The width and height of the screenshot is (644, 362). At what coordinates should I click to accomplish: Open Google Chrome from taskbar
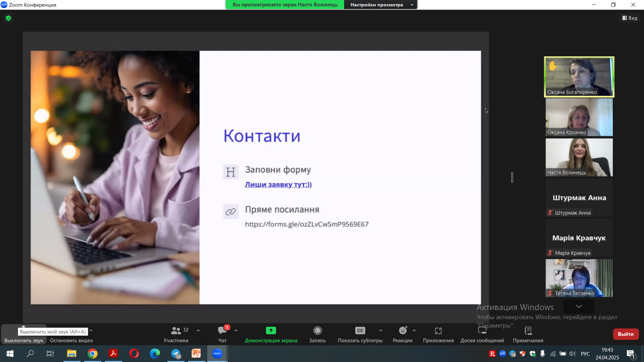pos(92,353)
